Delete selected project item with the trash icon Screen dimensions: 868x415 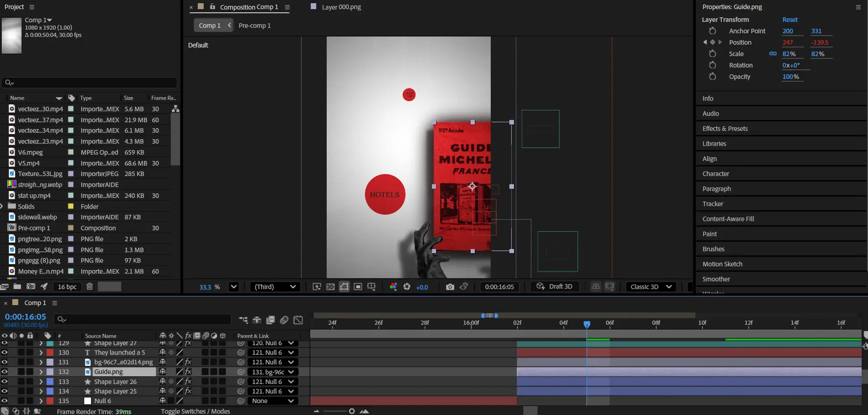point(90,287)
